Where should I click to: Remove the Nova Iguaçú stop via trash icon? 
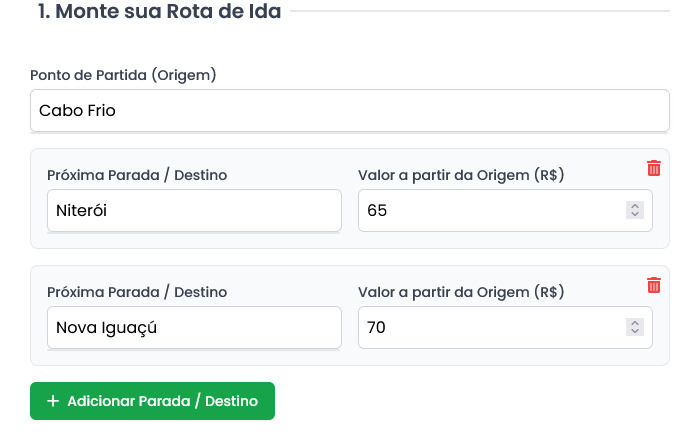(x=654, y=285)
